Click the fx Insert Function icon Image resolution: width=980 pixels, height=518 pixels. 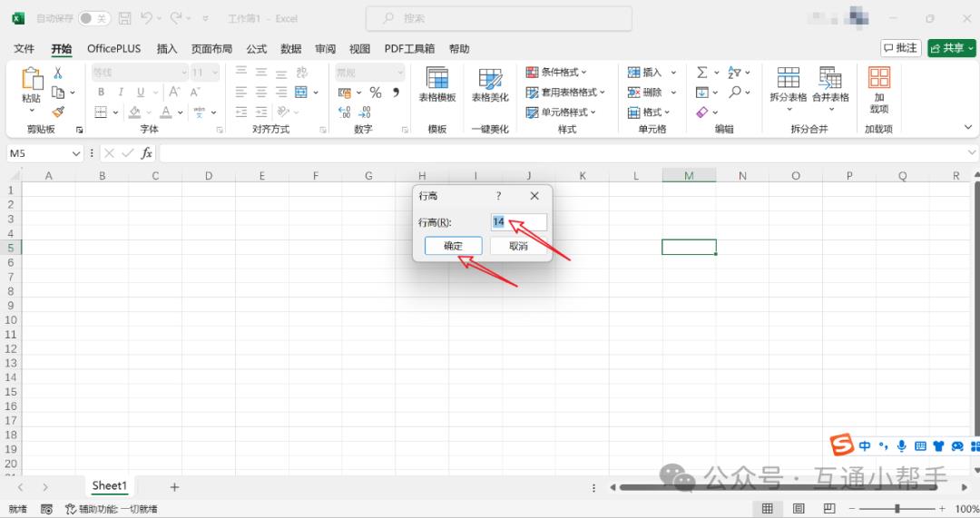146,153
